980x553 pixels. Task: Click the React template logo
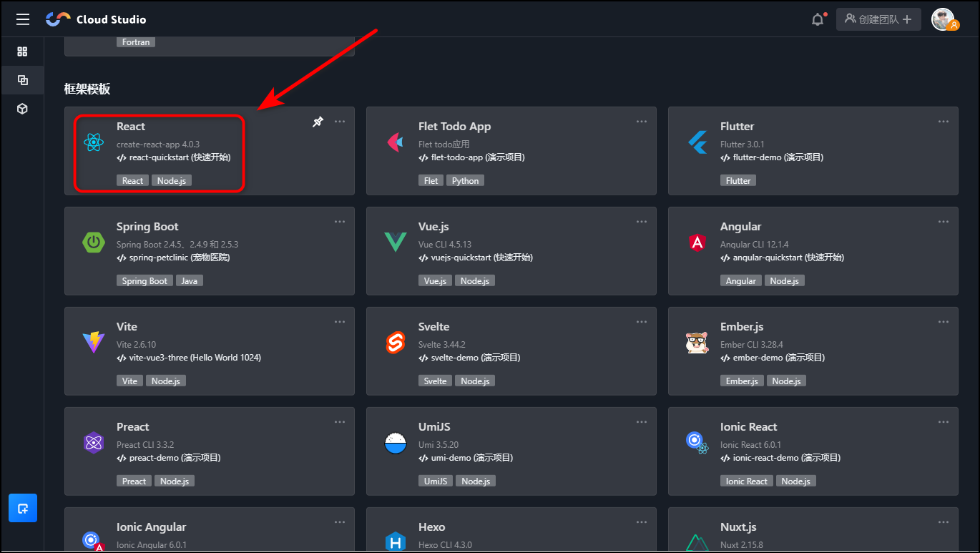pos(94,142)
